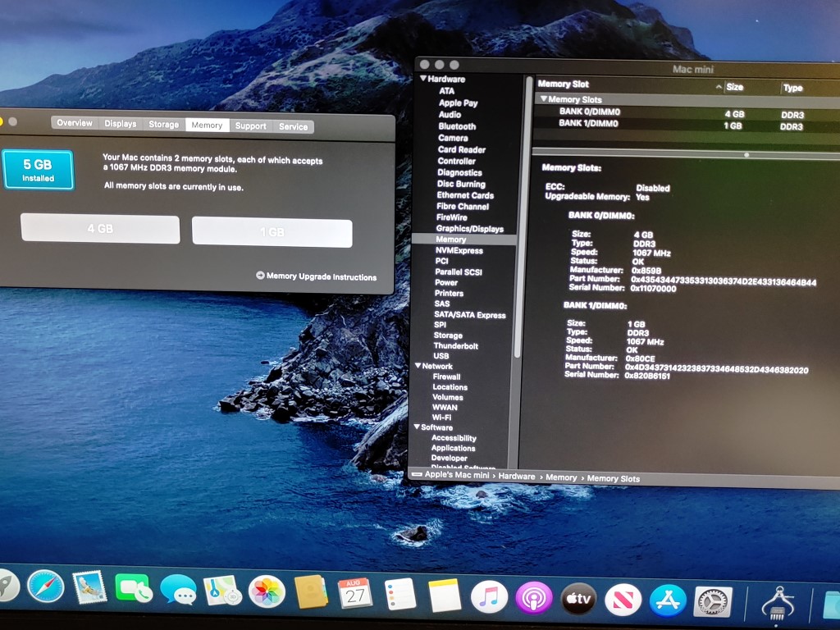Click Memory Upgrade Instructions link
Image resolution: width=840 pixels, height=630 pixels.
click(x=317, y=276)
